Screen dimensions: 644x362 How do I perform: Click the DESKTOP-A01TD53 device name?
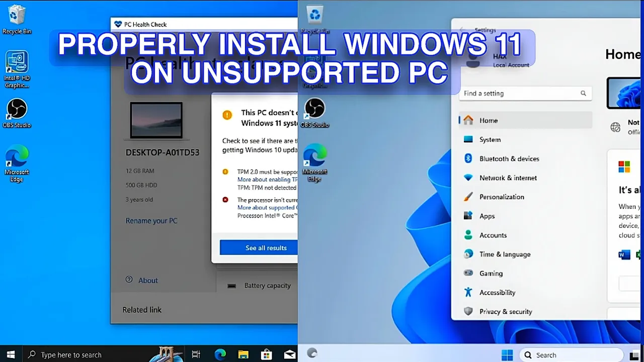[163, 152]
